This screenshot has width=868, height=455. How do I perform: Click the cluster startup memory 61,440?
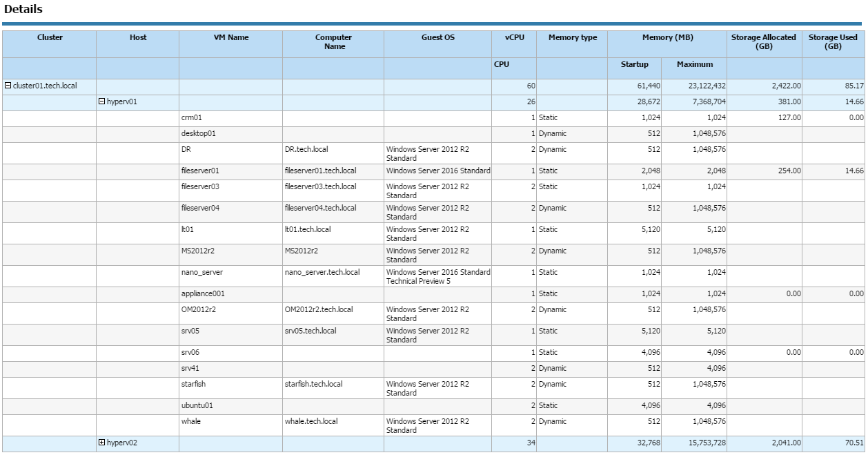coord(649,86)
